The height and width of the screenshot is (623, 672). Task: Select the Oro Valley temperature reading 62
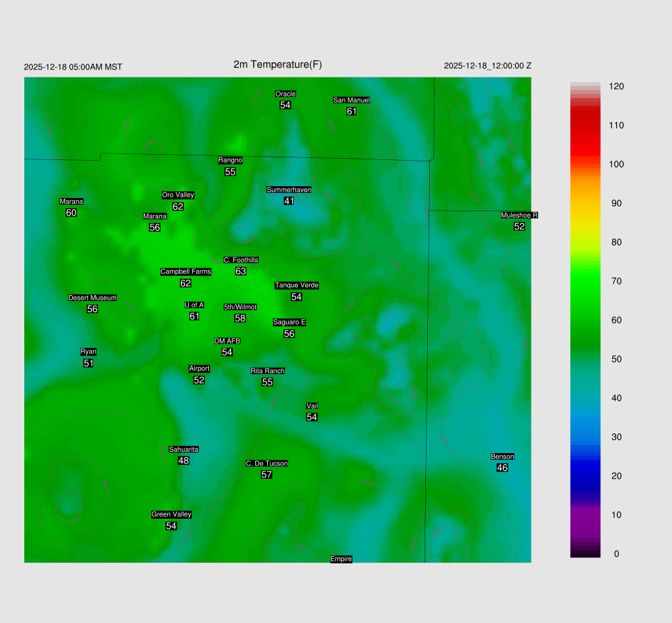pyautogui.click(x=178, y=207)
